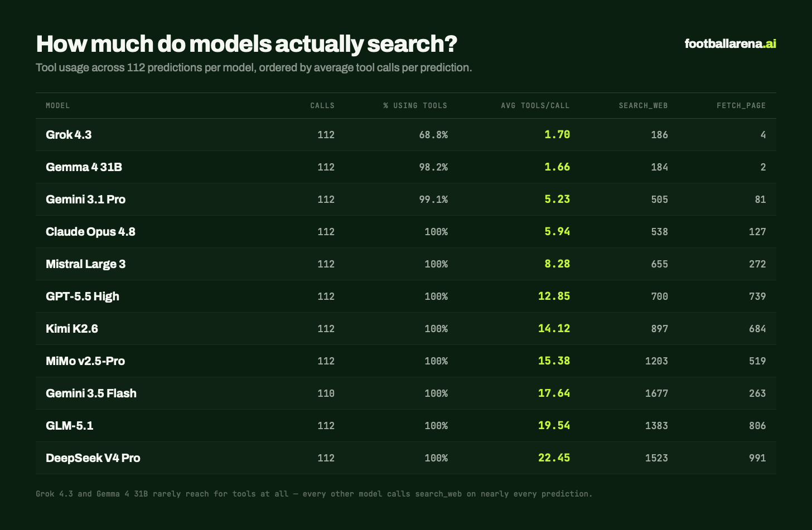The image size is (812, 530).
Task: Click fetch_page count 991
Action: pos(757,458)
